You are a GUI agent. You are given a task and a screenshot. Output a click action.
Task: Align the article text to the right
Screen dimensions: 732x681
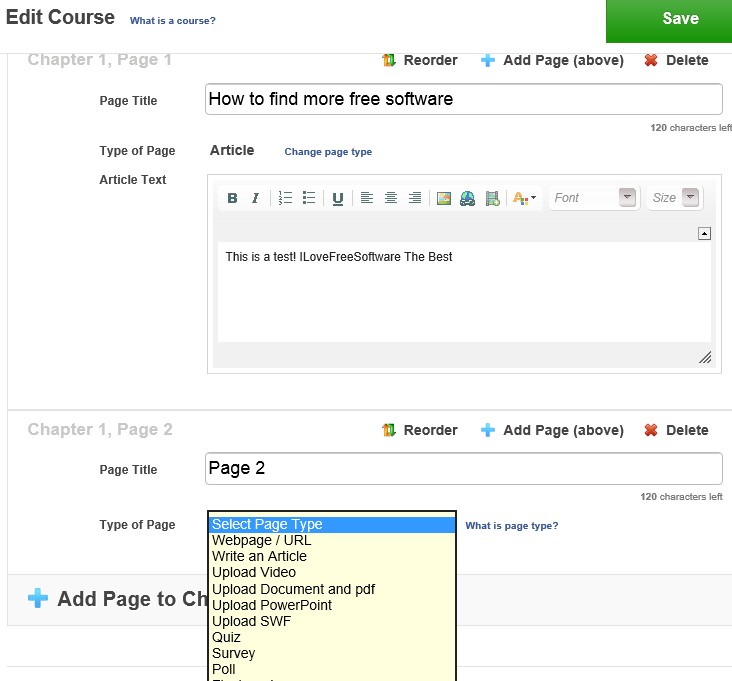point(414,198)
